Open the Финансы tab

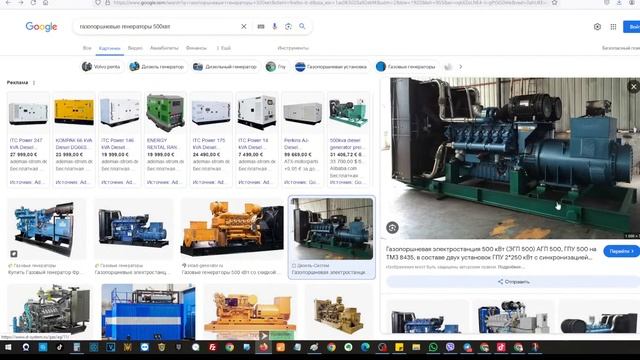(196, 48)
